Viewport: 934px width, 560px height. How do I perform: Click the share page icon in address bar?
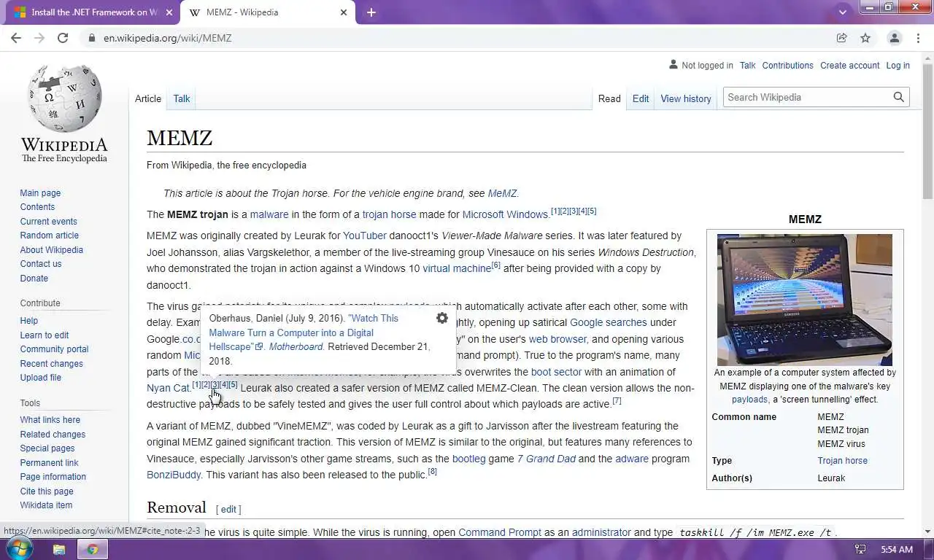coord(841,38)
